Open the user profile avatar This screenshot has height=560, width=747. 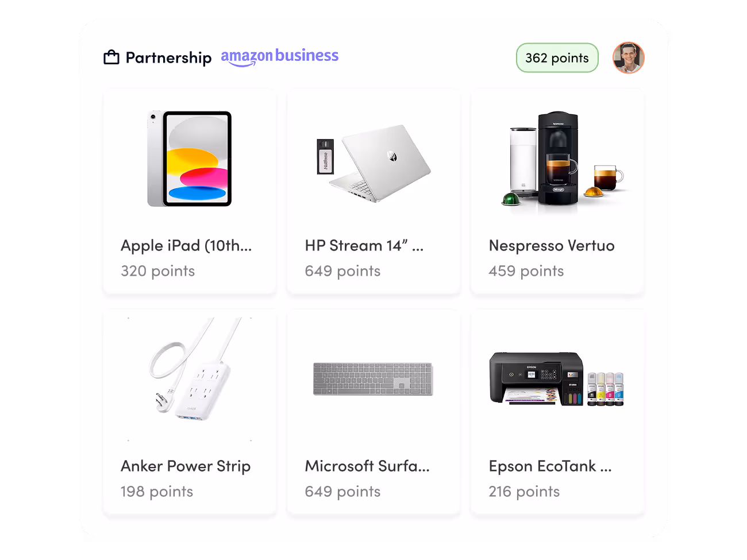point(629,57)
